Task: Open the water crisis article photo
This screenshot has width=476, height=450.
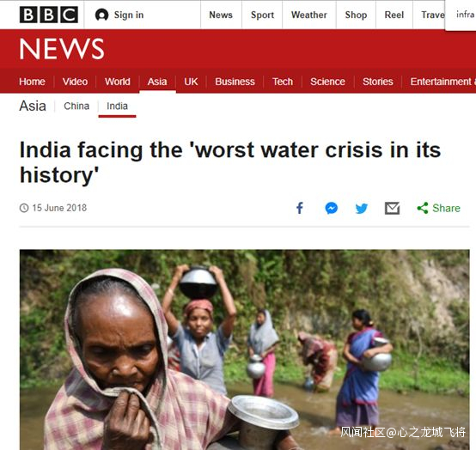Action: [244, 350]
